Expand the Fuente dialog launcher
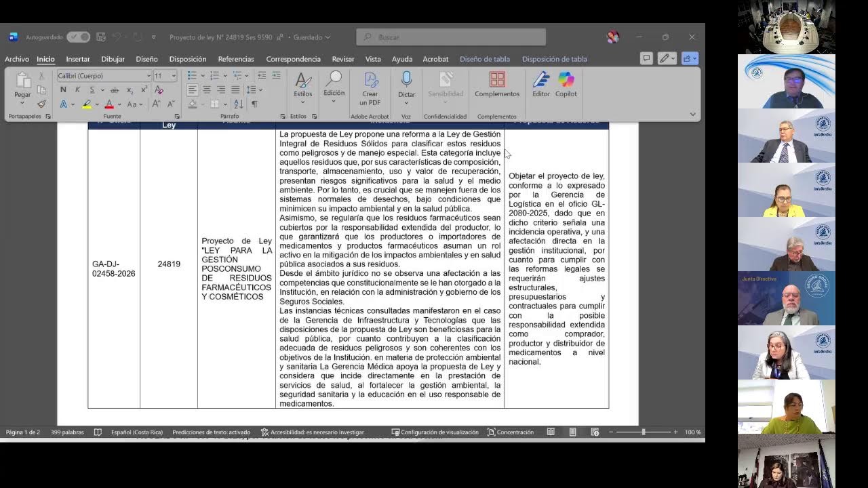Viewport: 868px width, 488px height. [x=176, y=117]
